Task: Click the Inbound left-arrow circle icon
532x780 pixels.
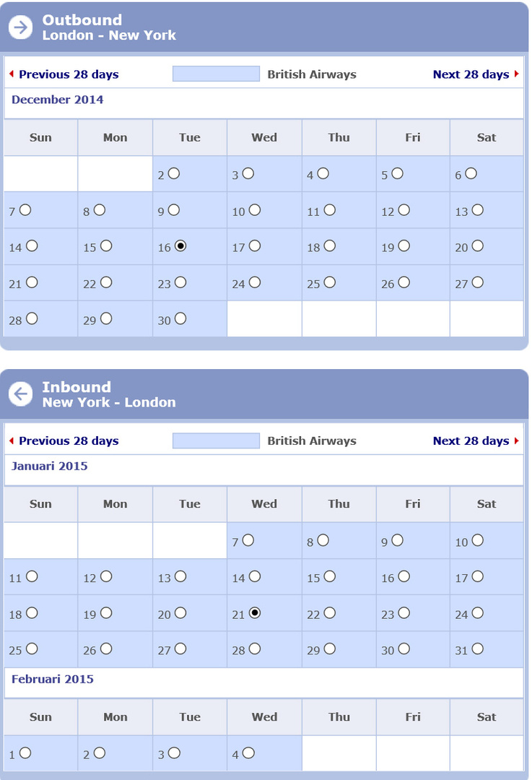Action: (x=21, y=394)
